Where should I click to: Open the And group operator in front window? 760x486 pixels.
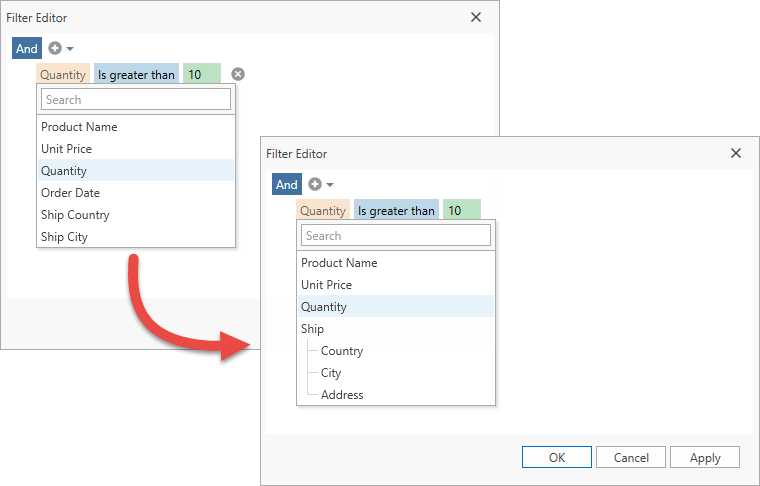click(287, 184)
